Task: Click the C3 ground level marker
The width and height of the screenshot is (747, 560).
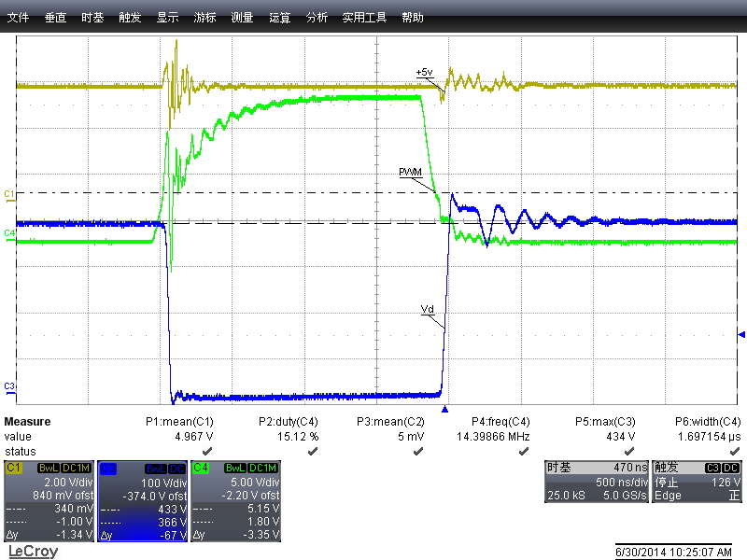Action: [x=9, y=388]
